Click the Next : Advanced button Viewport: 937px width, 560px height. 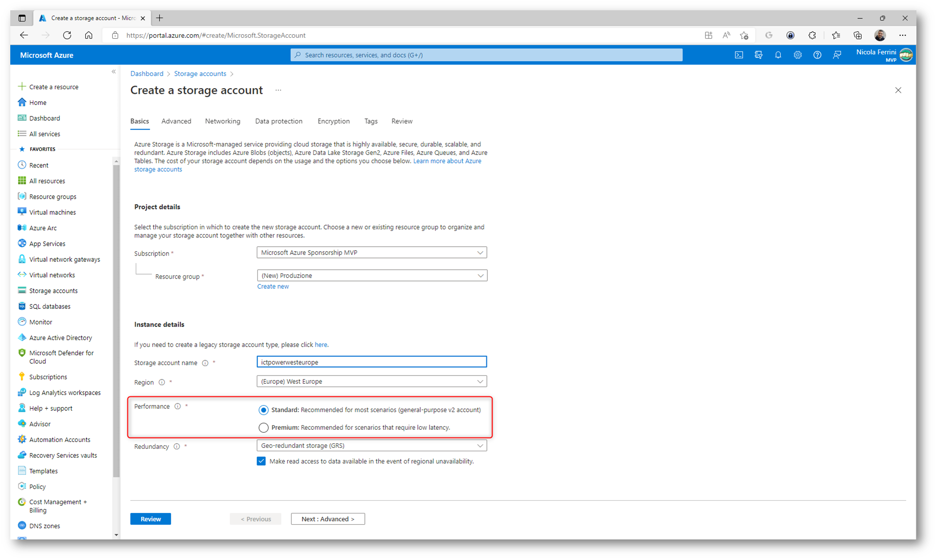[328, 519]
